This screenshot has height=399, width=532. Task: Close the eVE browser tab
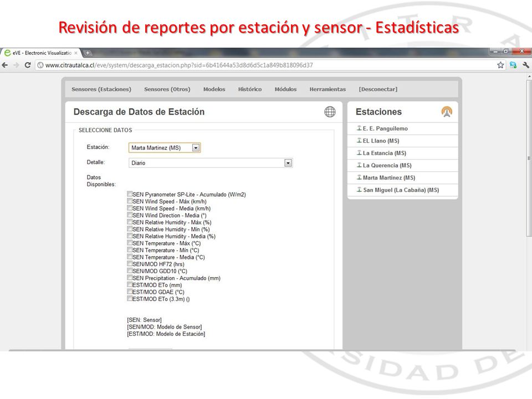tap(76, 53)
